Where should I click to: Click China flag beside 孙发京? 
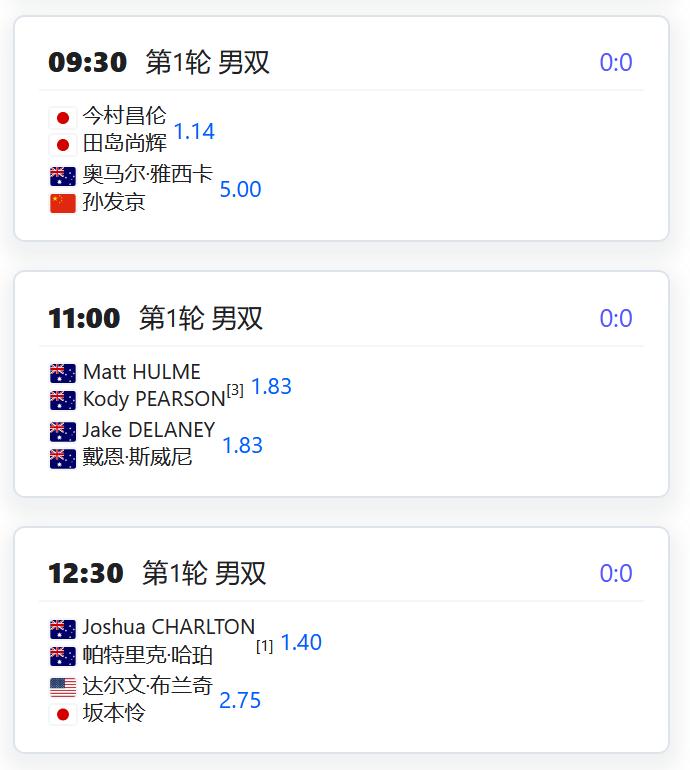click(x=63, y=203)
